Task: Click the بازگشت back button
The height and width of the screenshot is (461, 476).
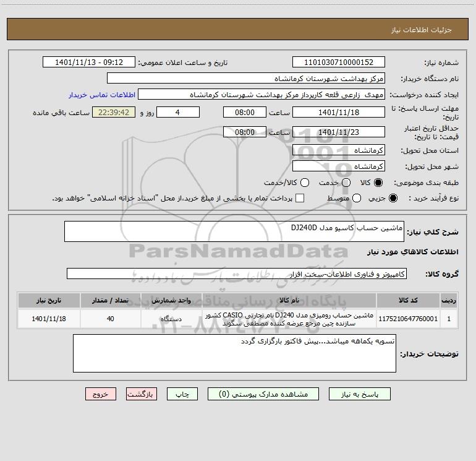Action: [x=142, y=394]
